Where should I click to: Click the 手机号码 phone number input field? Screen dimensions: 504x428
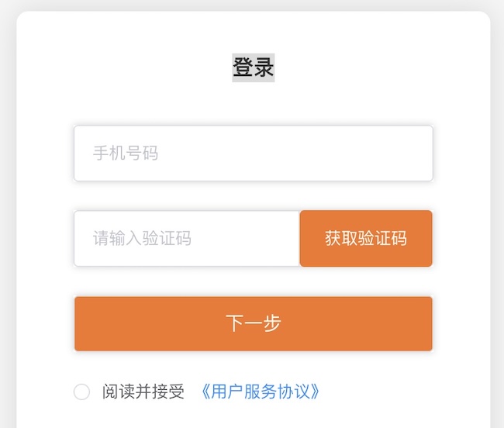253,154
